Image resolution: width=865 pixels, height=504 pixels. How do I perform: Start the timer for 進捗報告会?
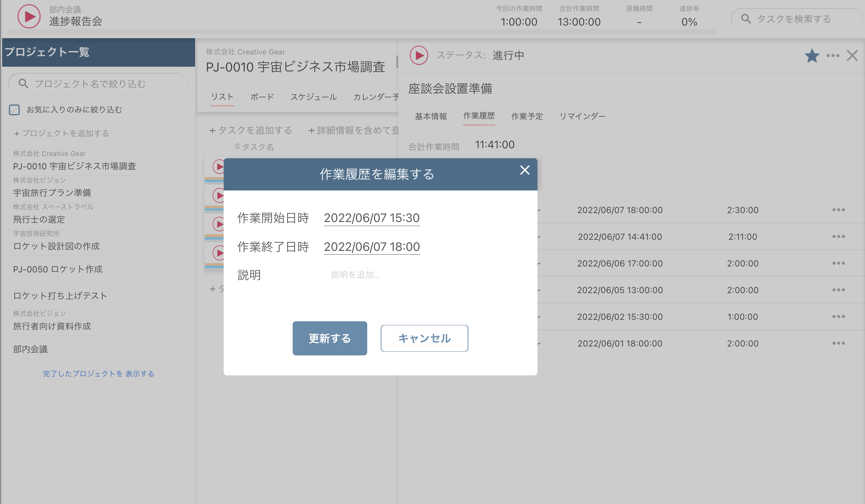click(29, 16)
